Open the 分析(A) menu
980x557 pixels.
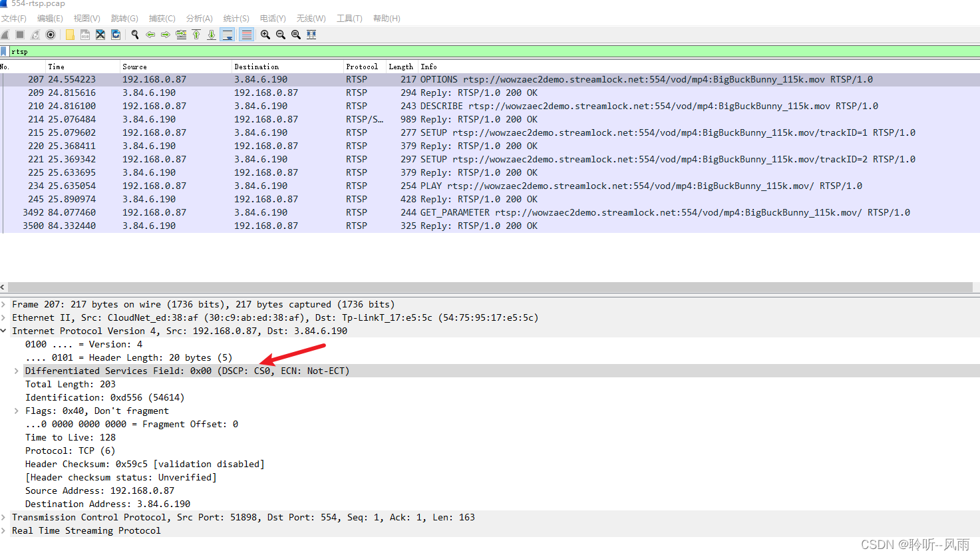(x=200, y=19)
